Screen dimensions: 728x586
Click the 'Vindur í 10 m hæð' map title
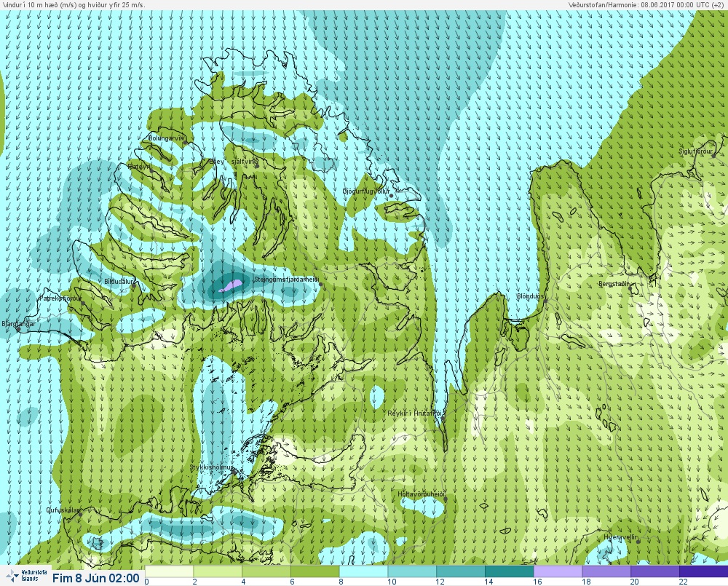click(x=74, y=4)
